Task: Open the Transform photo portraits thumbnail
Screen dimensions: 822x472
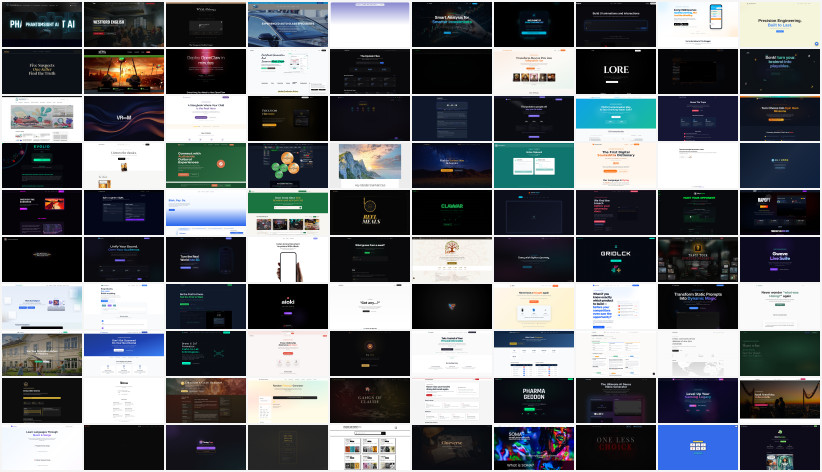Action: [x=534, y=71]
